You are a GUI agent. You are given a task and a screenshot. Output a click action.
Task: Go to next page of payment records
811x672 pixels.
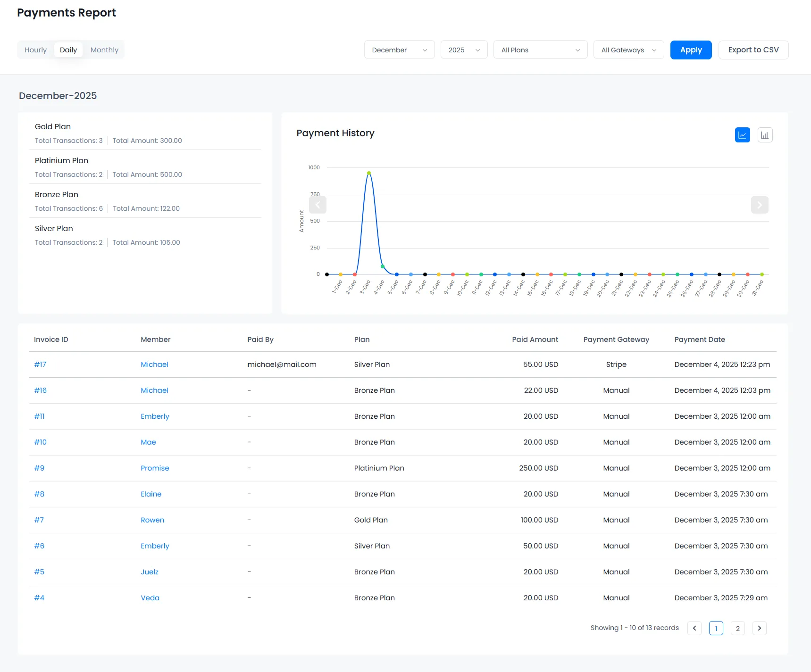coord(760,628)
